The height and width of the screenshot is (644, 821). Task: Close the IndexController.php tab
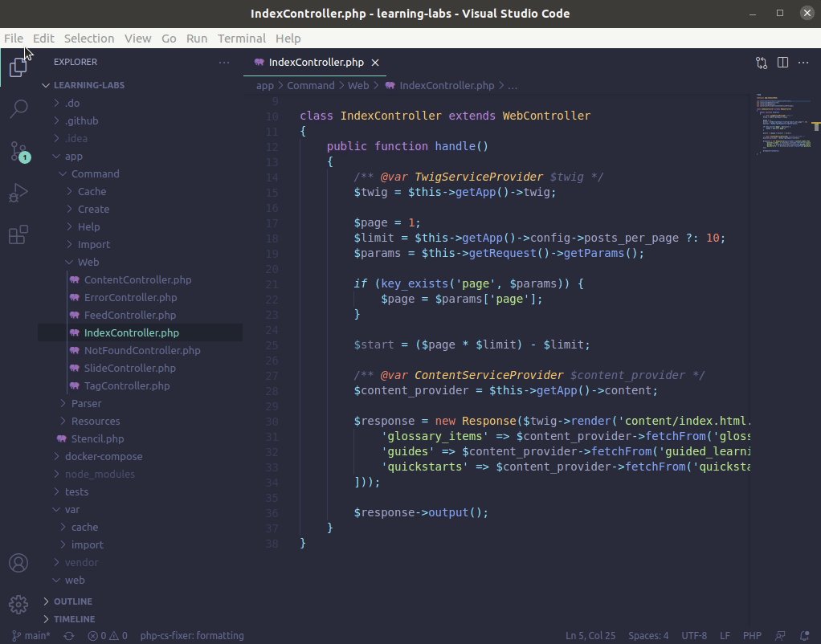[x=375, y=63]
